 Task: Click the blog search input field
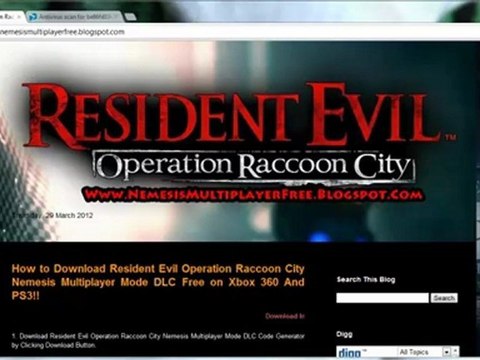[382, 298]
